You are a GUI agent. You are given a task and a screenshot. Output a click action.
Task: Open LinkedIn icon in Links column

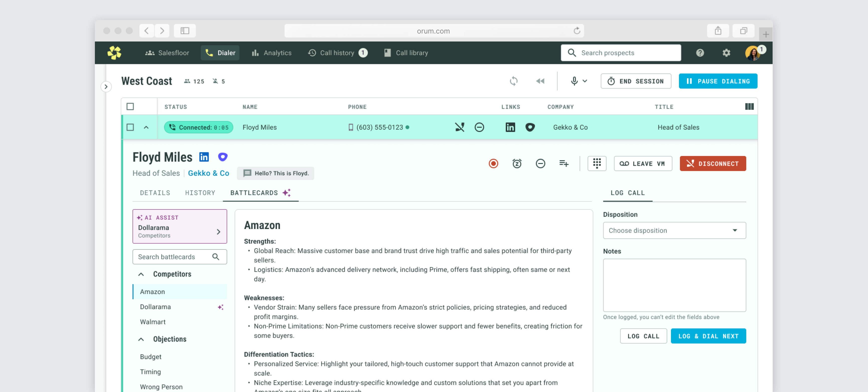pyautogui.click(x=510, y=127)
